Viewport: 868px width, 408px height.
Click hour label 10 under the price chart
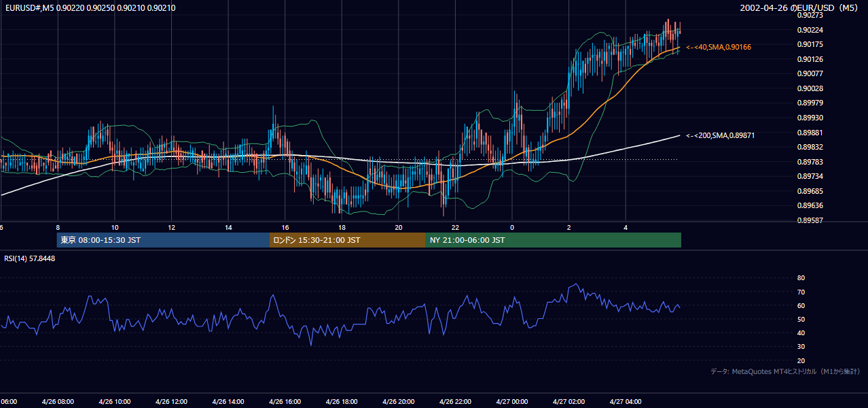click(115, 227)
